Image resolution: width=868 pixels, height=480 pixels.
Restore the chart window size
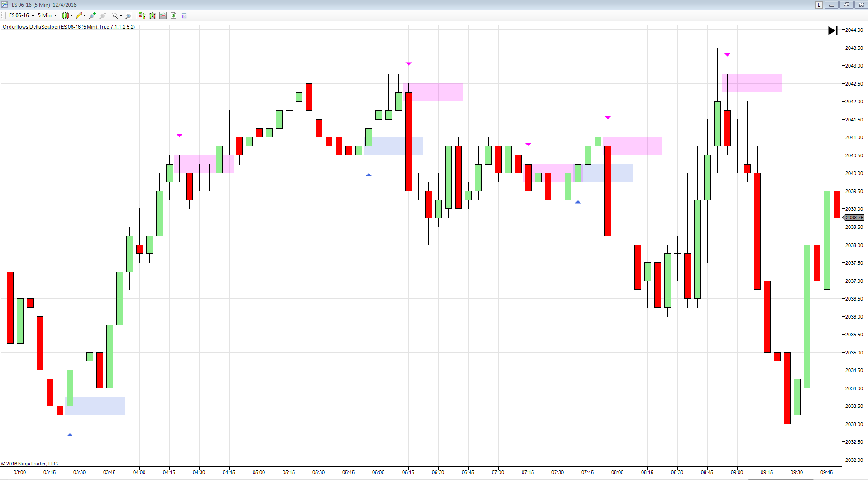[x=846, y=5]
